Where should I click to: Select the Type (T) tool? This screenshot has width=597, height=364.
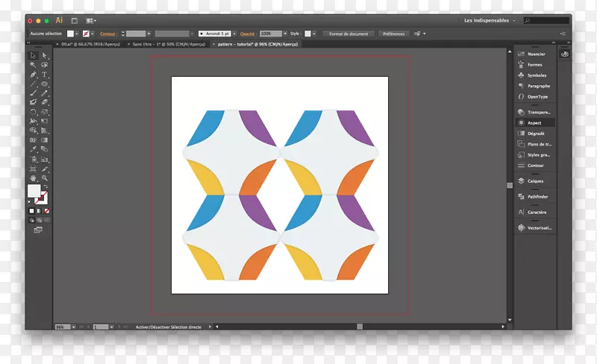tap(45, 75)
